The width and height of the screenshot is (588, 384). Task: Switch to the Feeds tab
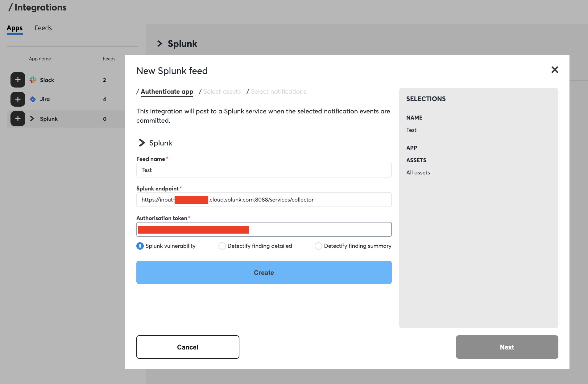tap(43, 28)
